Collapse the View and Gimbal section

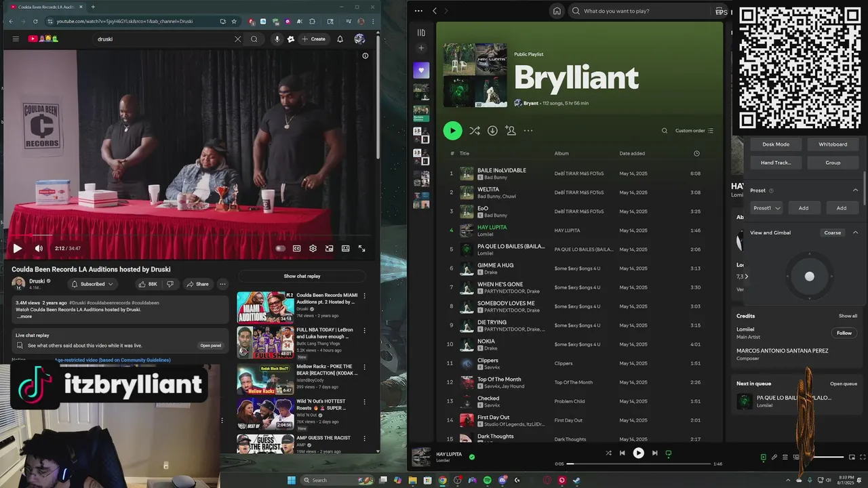855,232
